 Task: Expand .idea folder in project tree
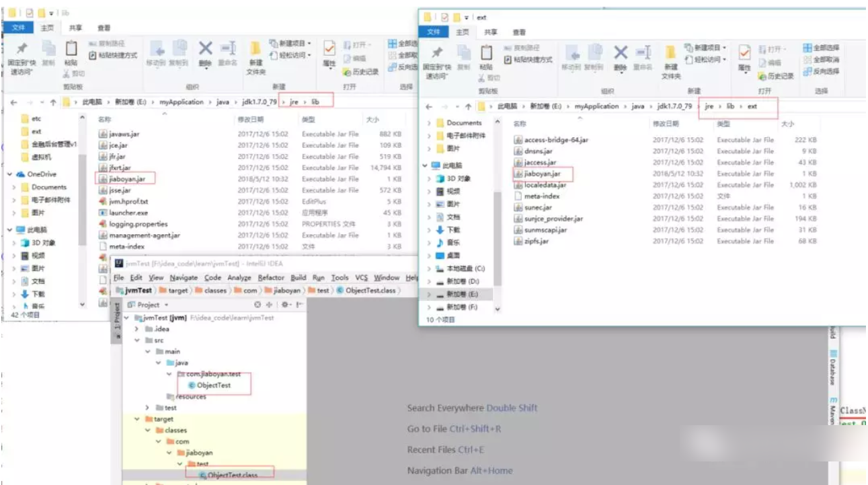138,329
